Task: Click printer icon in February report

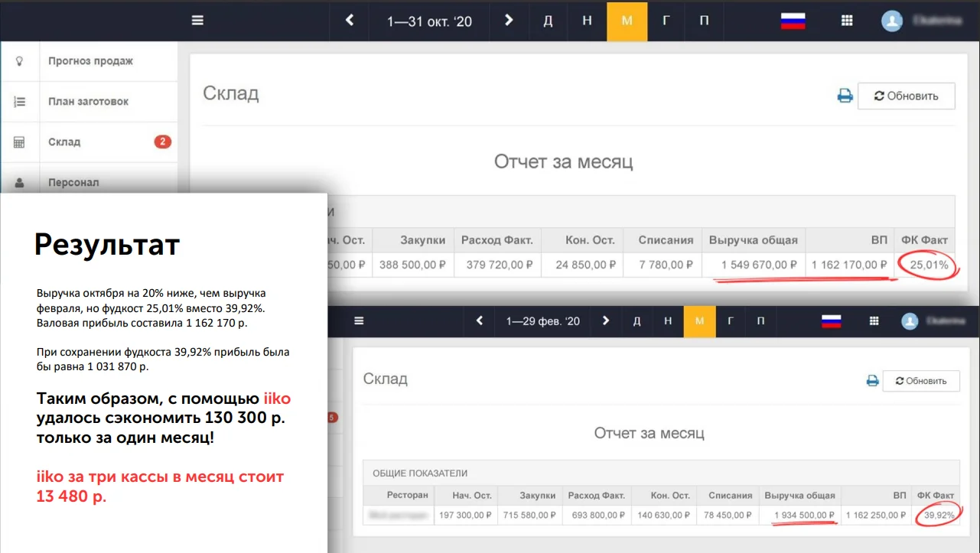Action: (873, 380)
